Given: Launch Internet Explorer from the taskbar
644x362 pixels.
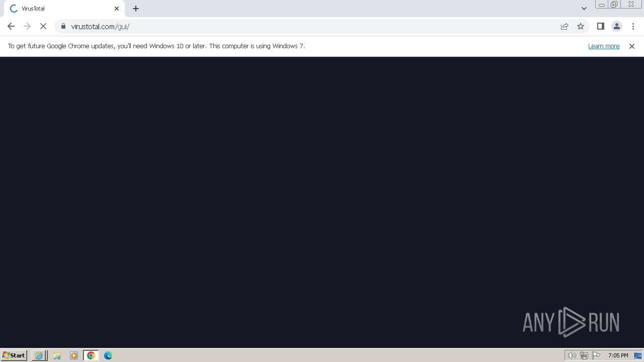Looking at the screenshot, I should (x=39, y=355).
